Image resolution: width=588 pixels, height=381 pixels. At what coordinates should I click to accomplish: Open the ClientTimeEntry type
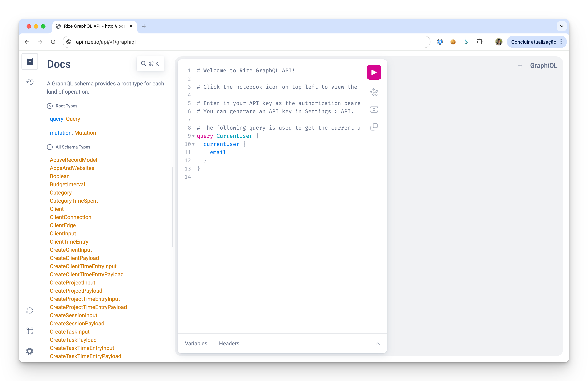[x=69, y=242]
